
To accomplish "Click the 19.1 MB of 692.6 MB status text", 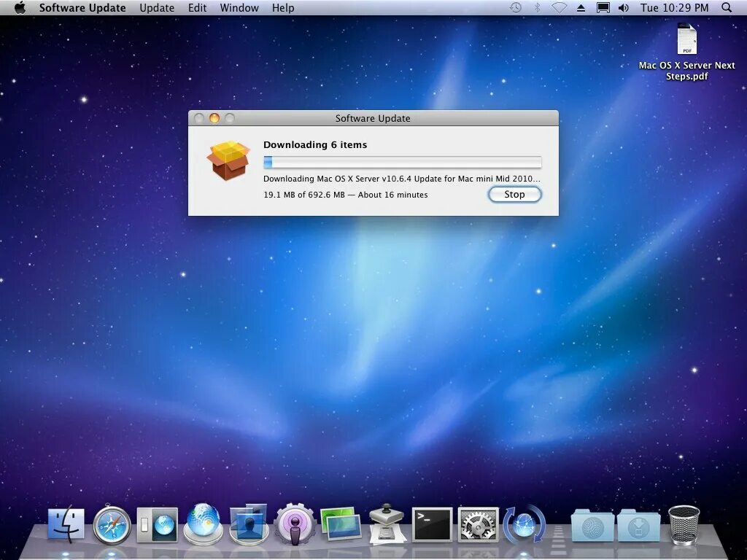I will click(x=345, y=195).
